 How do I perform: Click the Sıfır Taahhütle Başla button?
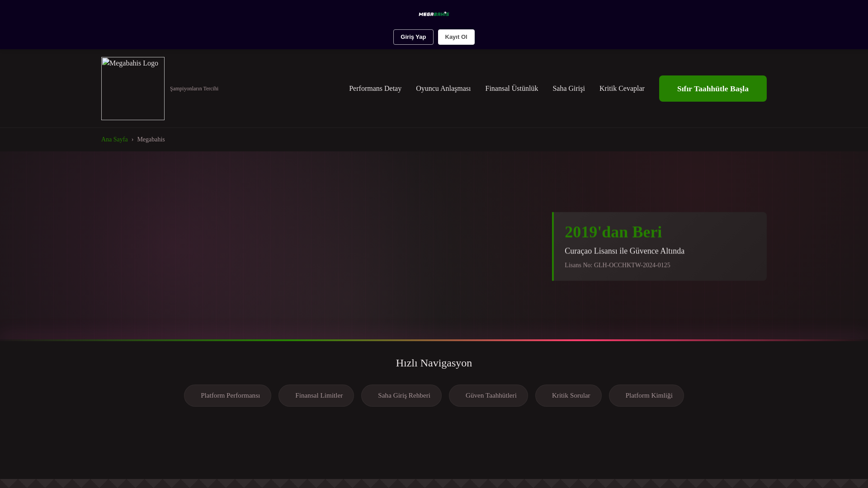click(713, 89)
